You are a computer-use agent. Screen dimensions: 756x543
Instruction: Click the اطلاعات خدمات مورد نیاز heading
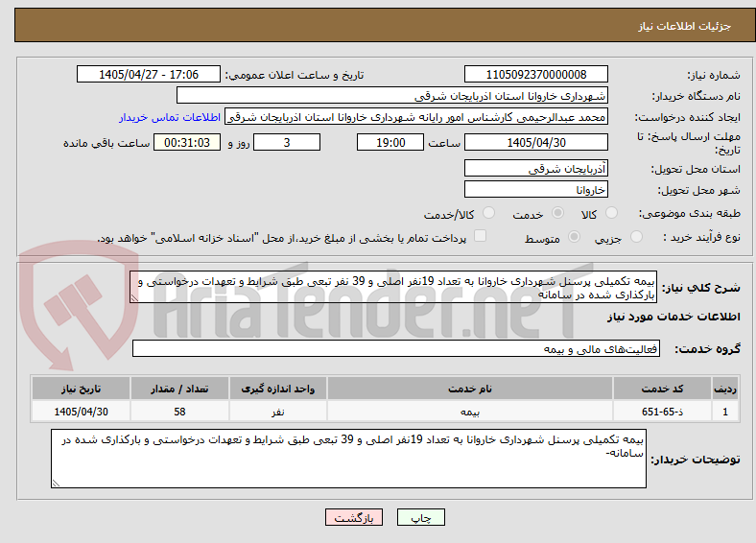673,317
